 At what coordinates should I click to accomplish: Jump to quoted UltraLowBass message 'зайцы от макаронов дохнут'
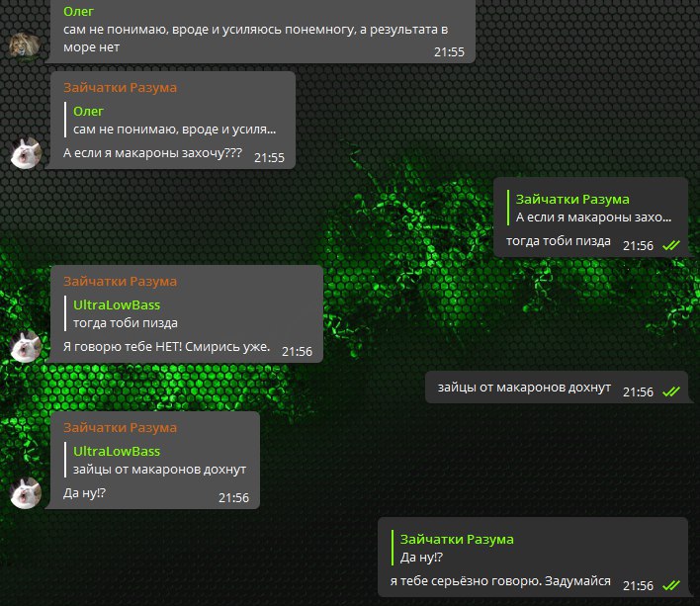click(156, 460)
